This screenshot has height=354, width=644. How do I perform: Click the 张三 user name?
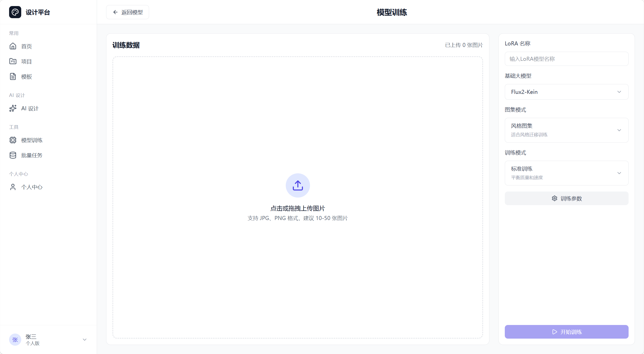[31, 337]
